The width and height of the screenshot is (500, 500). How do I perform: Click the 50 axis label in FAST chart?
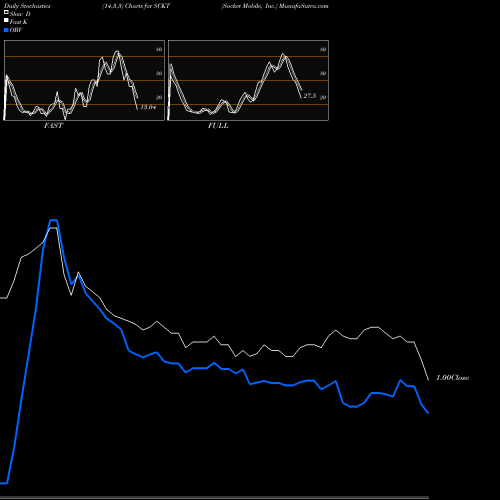pyautogui.click(x=159, y=73)
